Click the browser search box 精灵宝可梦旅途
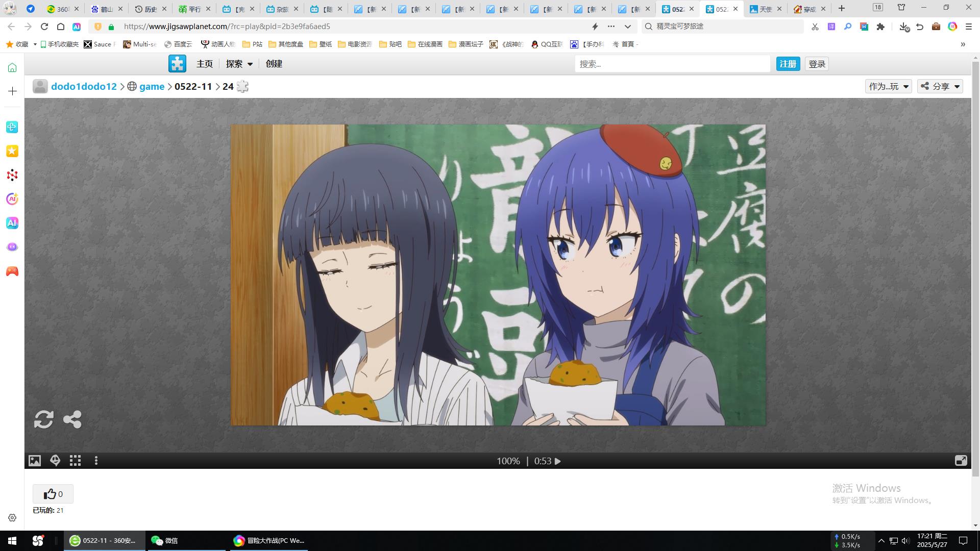980x551 pixels. 723,27
